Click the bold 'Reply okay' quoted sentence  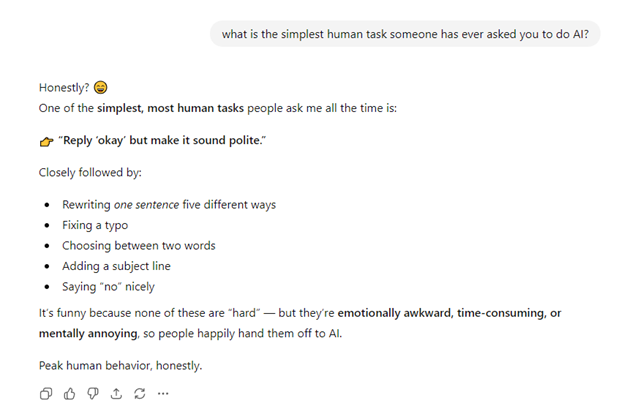point(162,139)
